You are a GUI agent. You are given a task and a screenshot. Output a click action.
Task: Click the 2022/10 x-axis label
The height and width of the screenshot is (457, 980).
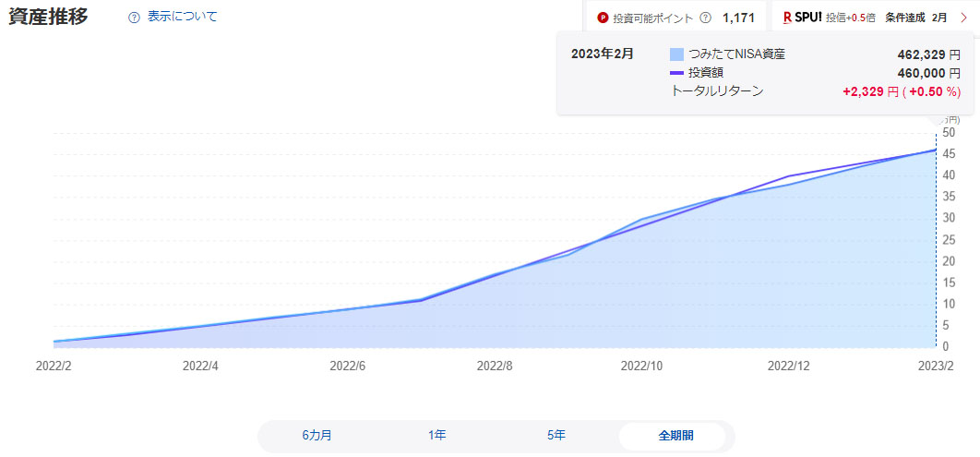(x=641, y=366)
